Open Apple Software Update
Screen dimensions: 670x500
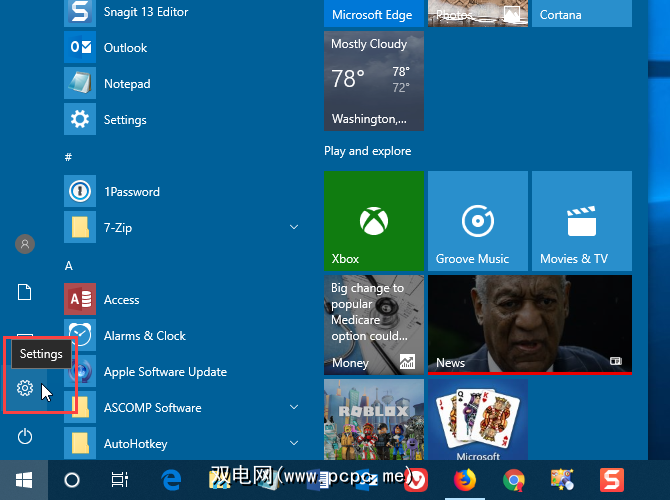[184, 371]
